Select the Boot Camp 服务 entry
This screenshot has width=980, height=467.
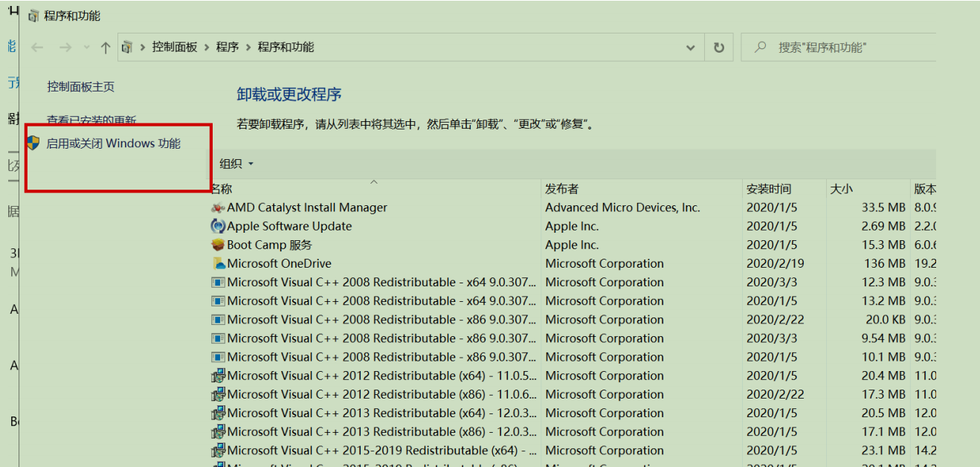tap(269, 245)
